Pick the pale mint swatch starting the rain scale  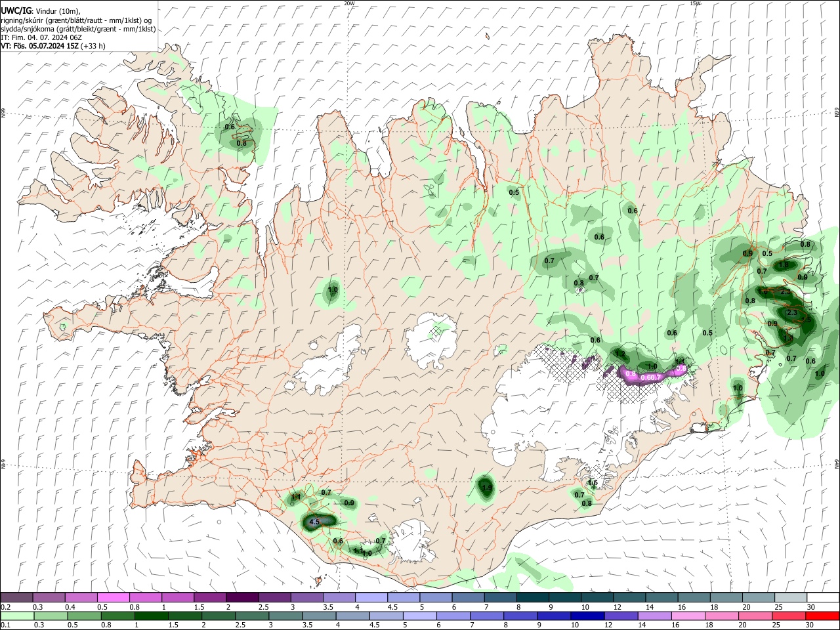(x=17, y=616)
